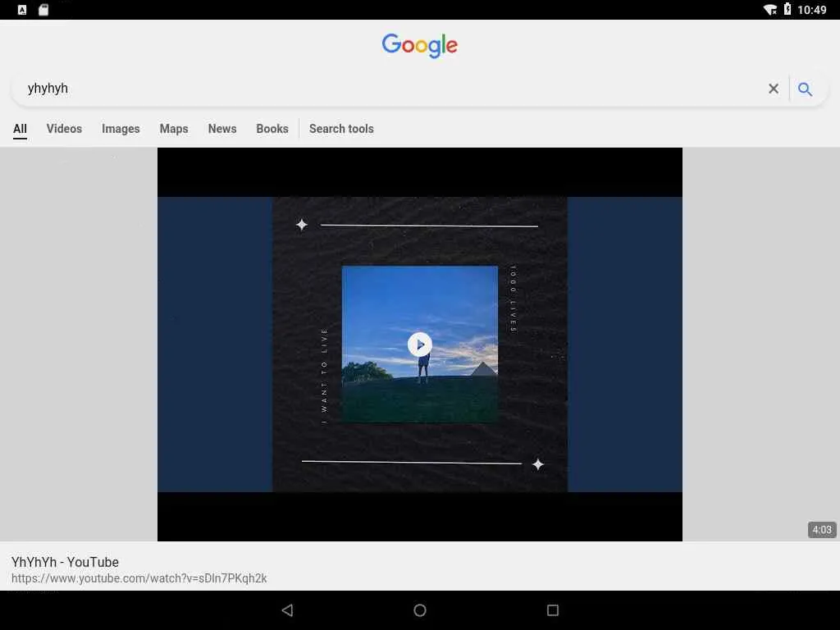Open the News tab
The height and width of the screenshot is (630, 840).
pos(222,129)
